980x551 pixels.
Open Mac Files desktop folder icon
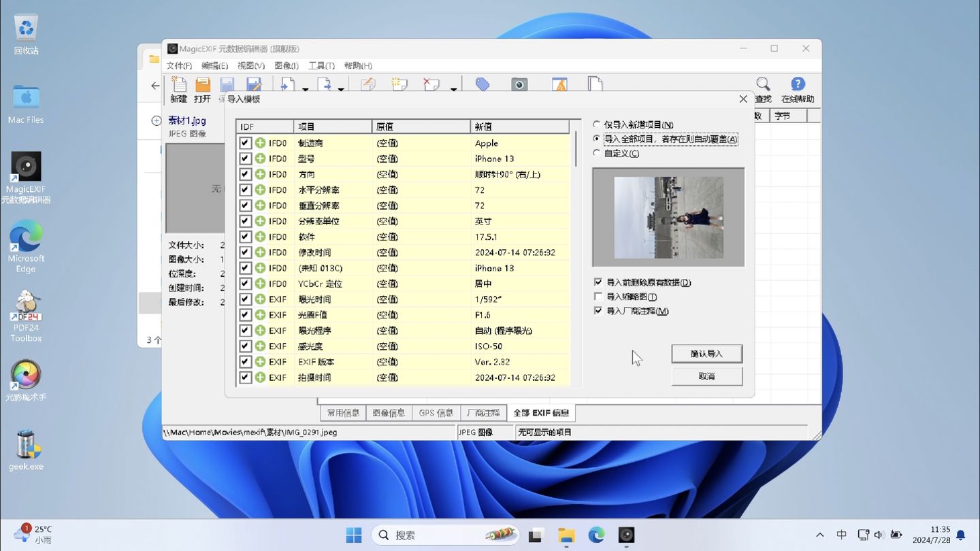[x=26, y=104]
